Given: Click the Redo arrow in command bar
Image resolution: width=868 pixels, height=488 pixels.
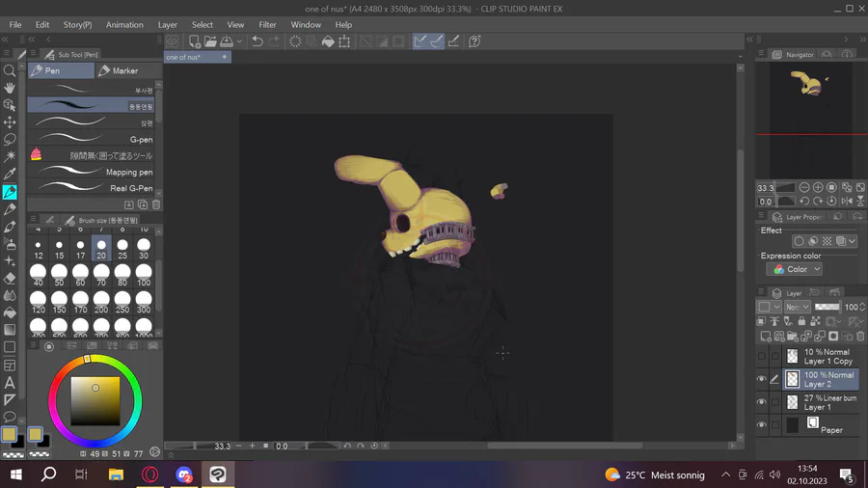Looking at the screenshot, I should (274, 41).
